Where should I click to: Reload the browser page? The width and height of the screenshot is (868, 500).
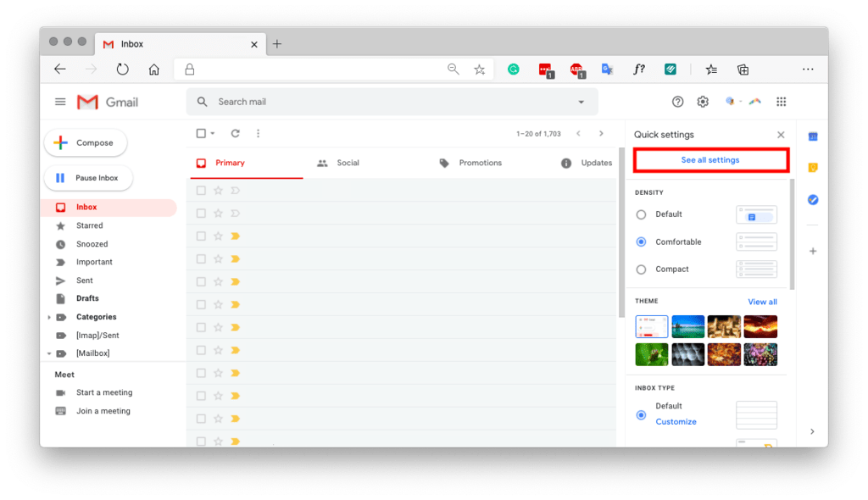tap(122, 69)
